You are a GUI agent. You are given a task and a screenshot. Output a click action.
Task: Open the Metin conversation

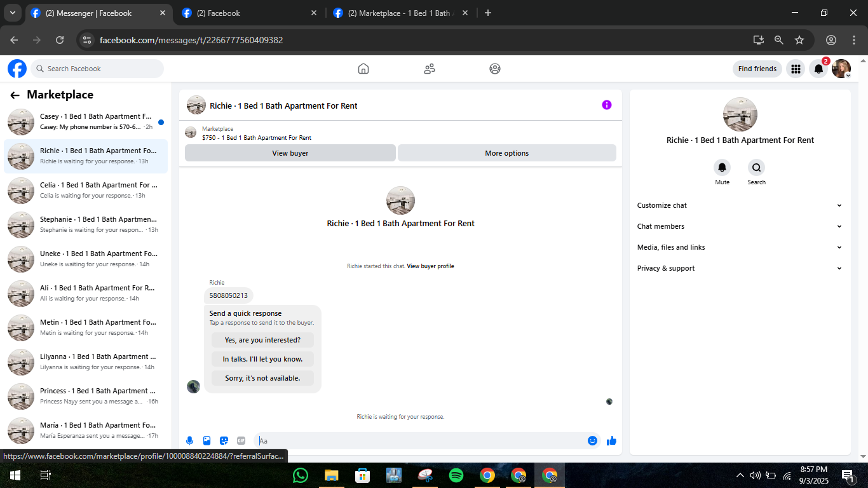pos(86,328)
